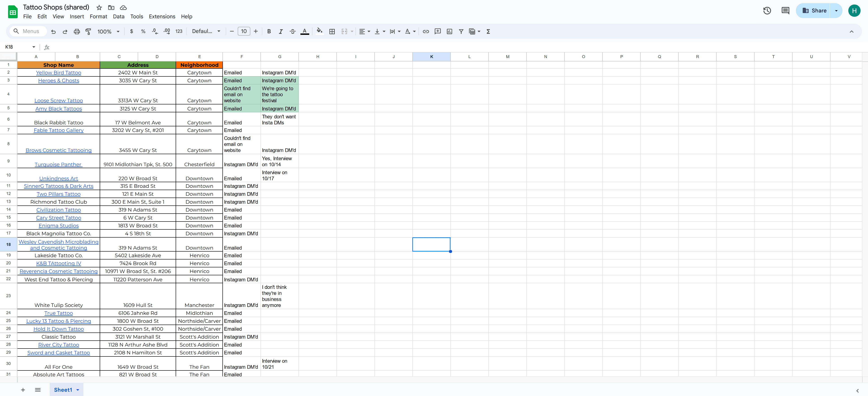Open the fill color picker
868x396 pixels.
319,31
